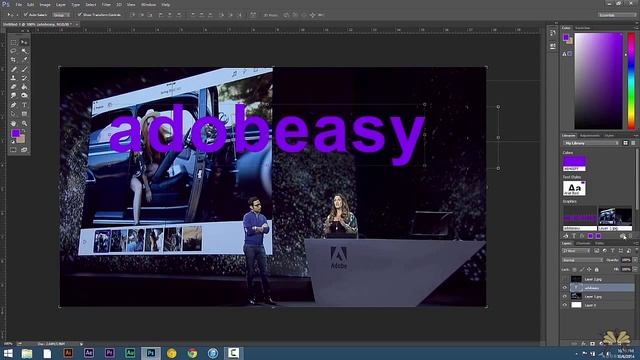The image size is (640, 360).
Task: Open the Layer menu
Action: point(61,4)
